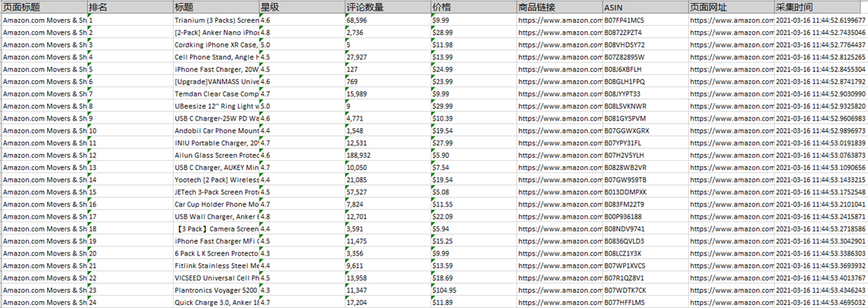
Task: Select rank cell with value 24
Action: [x=130, y=302]
